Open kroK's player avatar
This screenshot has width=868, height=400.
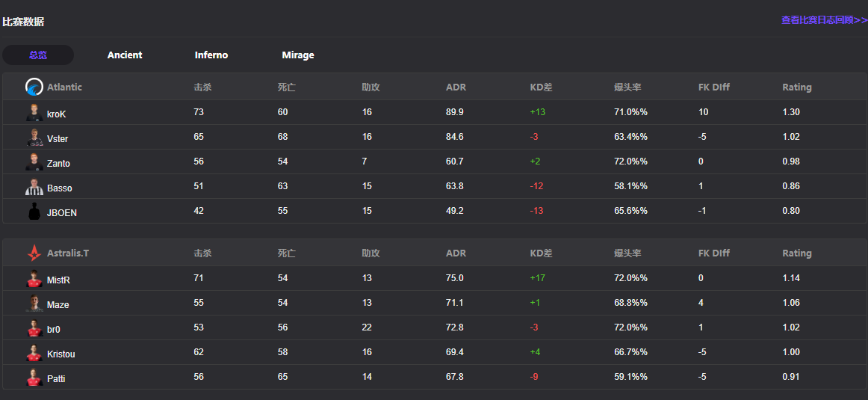pyautogui.click(x=34, y=112)
